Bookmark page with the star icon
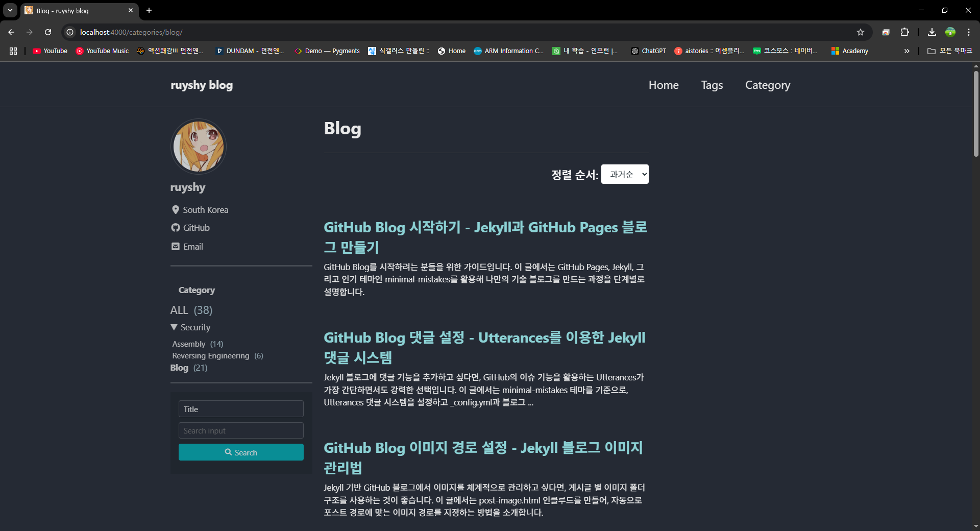 point(861,32)
